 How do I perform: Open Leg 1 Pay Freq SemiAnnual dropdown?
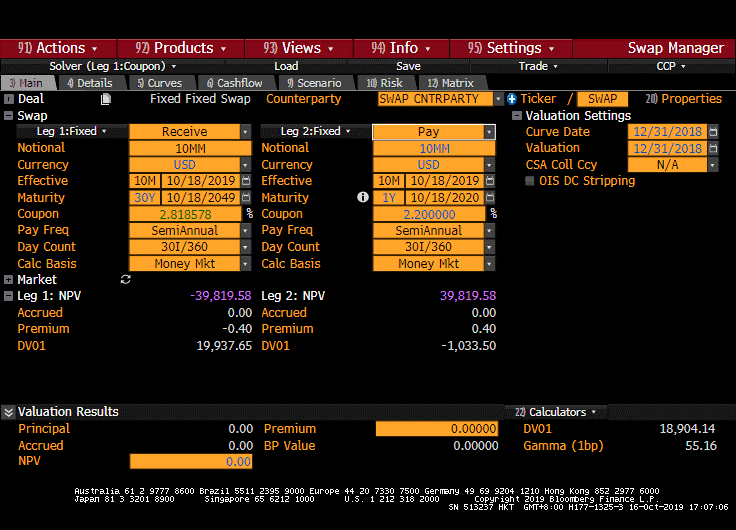coord(245,230)
